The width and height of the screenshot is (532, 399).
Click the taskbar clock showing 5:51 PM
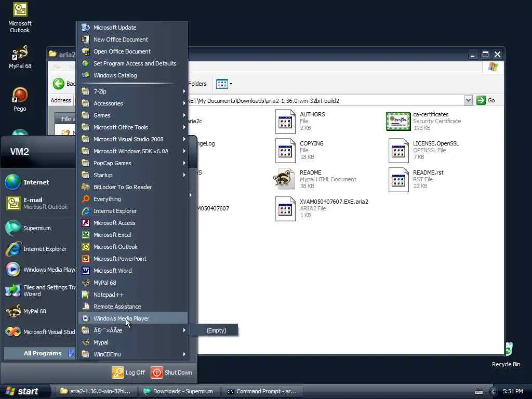coord(513,391)
